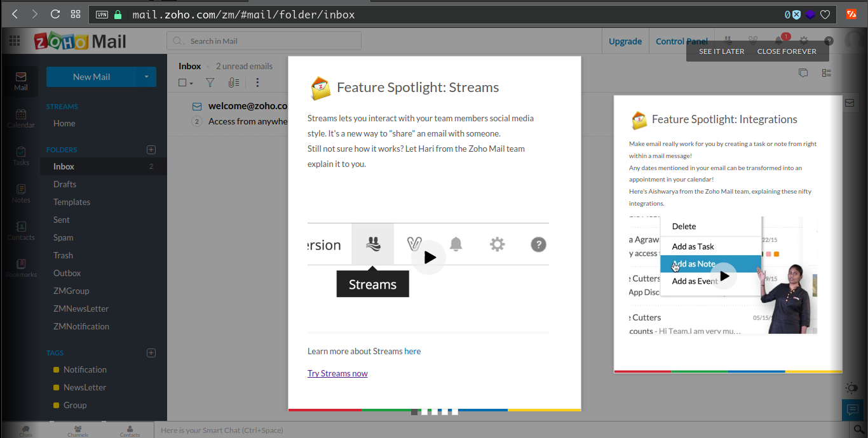
Task: Show attachment view via paperclip icon
Action: click(x=233, y=83)
